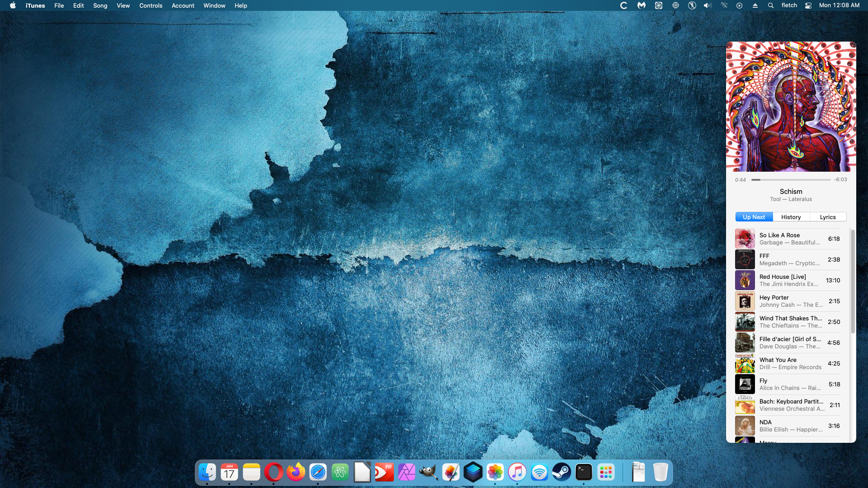Open the Calendar app in dock

click(x=230, y=473)
